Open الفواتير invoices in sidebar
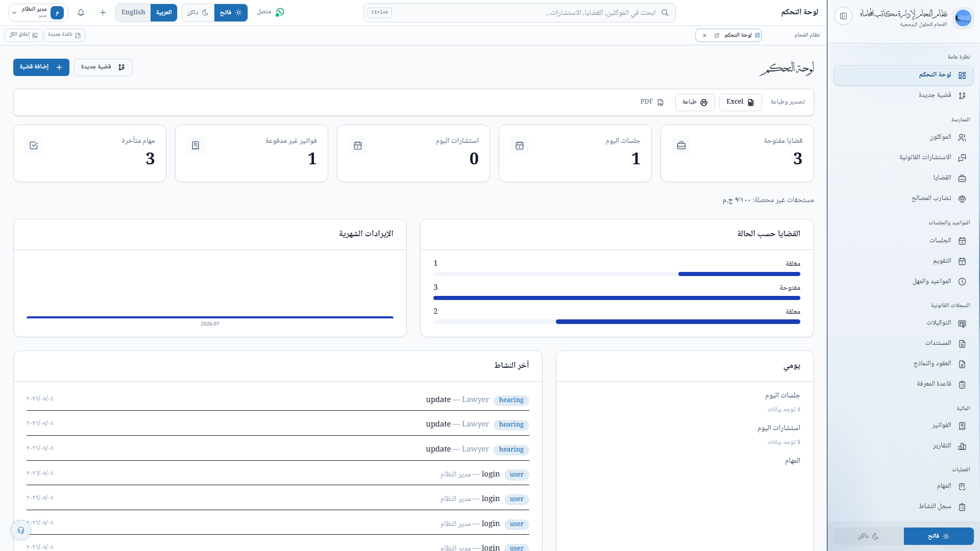 pos(903,425)
